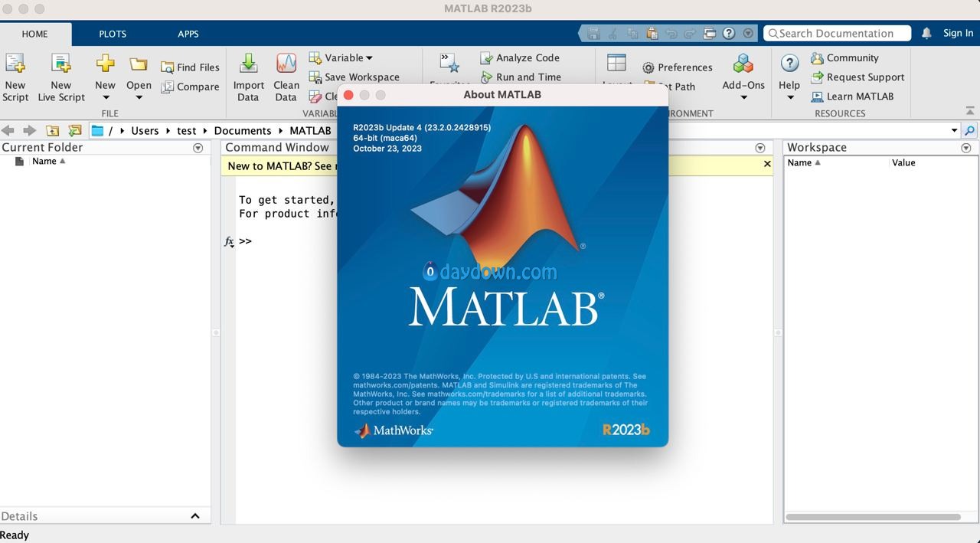Launch the Compare files tool
The image size is (980, 543).
click(190, 87)
